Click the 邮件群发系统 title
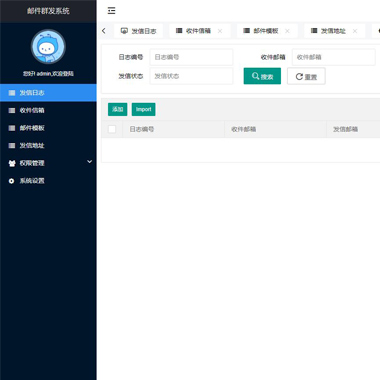Screen dimensions: 380x380 pyautogui.click(x=48, y=11)
